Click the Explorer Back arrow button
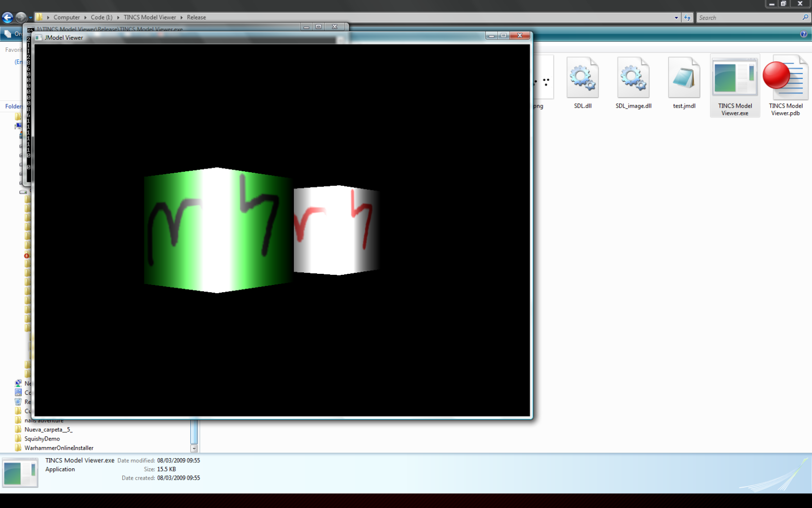This screenshot has height=508, width=812. pos(8,18)
